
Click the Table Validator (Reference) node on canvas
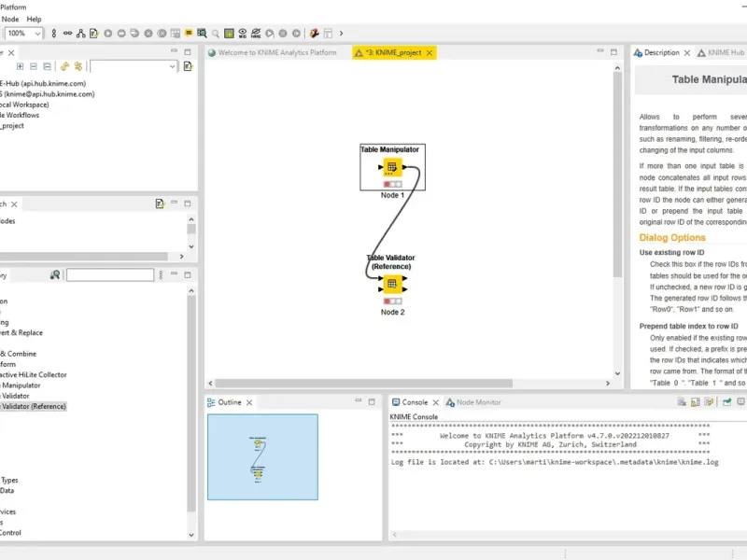[392, 285]
